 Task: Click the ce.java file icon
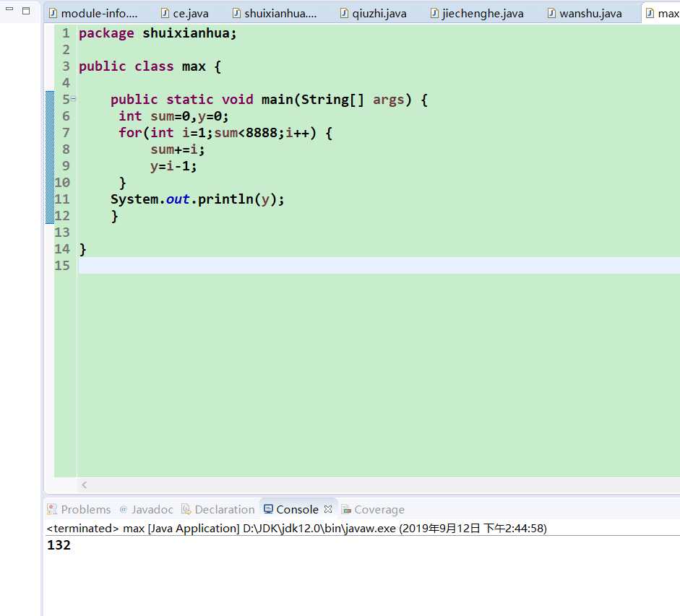(165, 14)
